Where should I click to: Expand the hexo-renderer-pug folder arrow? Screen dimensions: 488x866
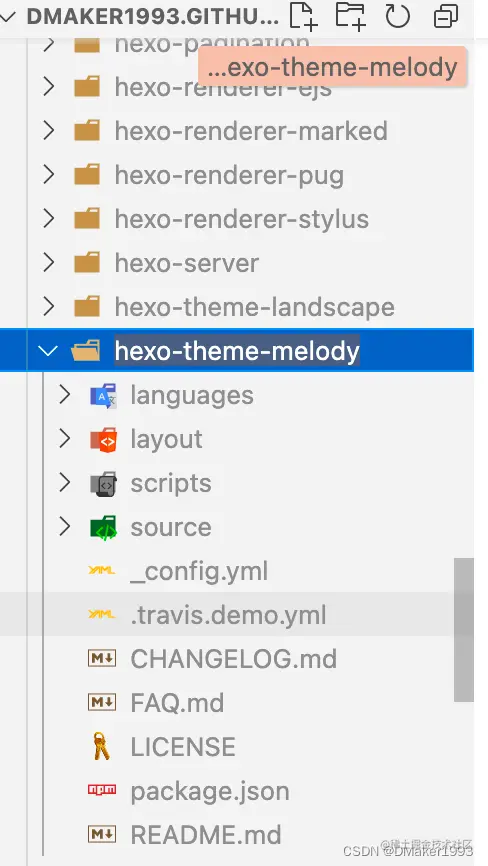(x=49, y=175)
